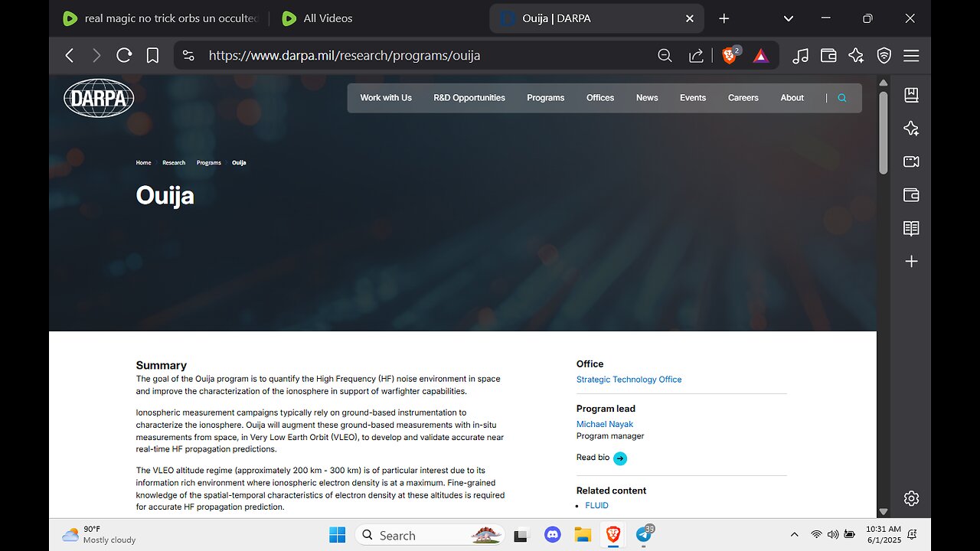The height and width of the screenshot is (551, 980).
Task: Open the sidebar reading list icon
Action: click(911, 228)
